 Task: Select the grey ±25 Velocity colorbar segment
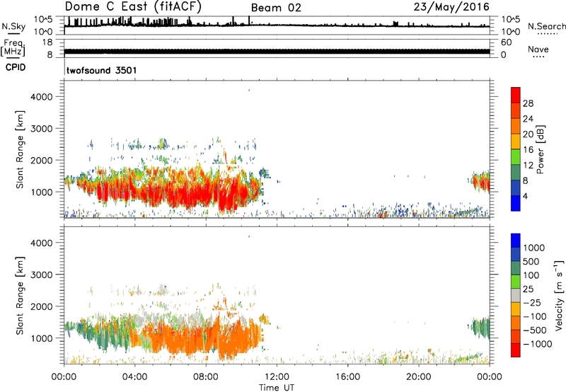pos(516,296)
